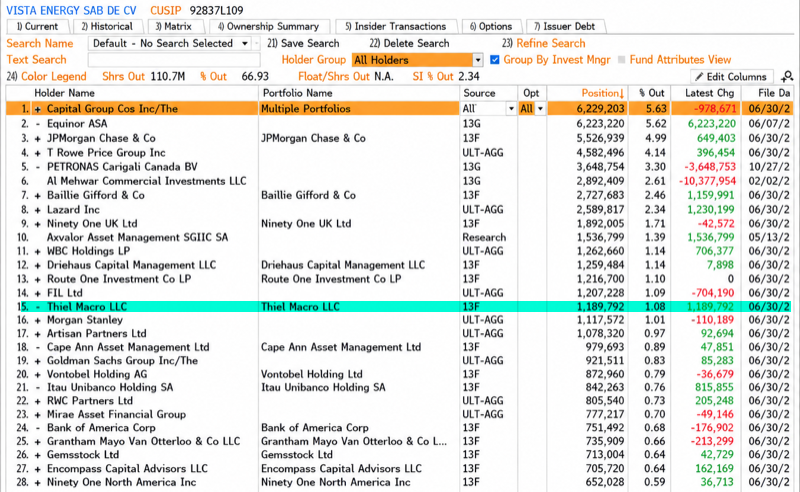Switch to the Current tab
Screen dimensions: 800x492
(x=37, y=27)
